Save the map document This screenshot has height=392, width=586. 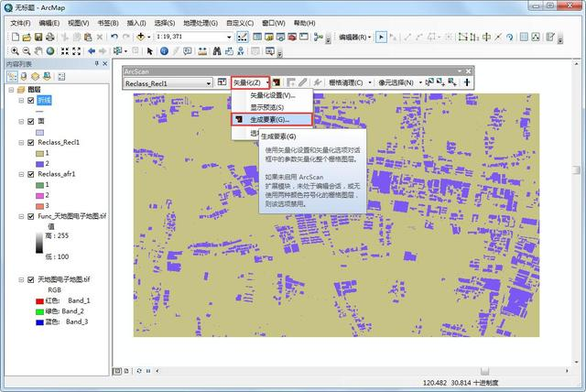pyautogui.click(x=38, y=37)
